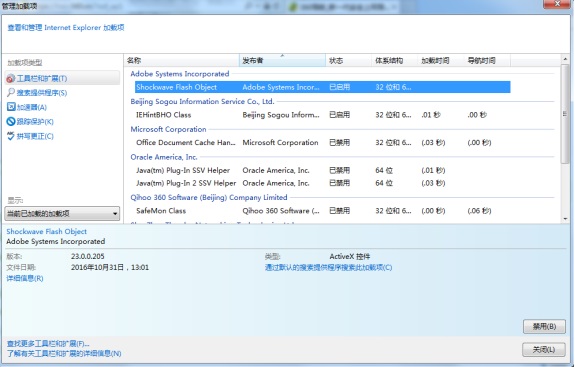Select the IEHintBHO Class row

323,115
